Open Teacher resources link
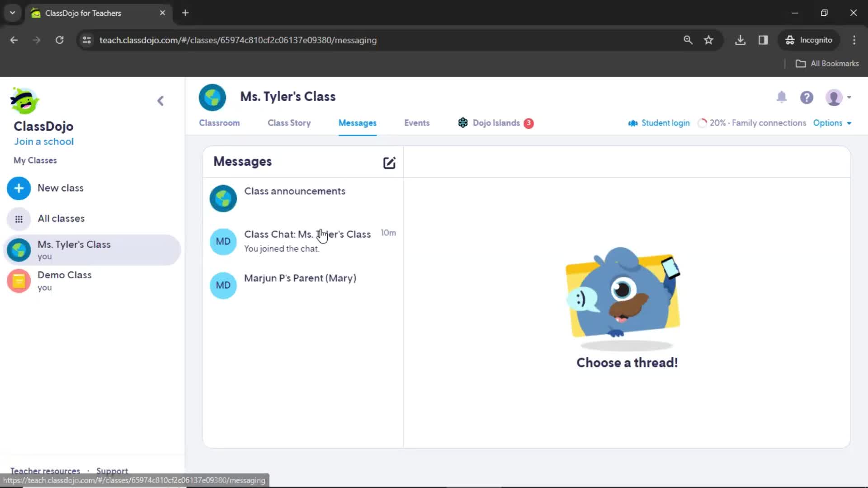This screenshot has width=868, height=488. [x=45, y=471]
